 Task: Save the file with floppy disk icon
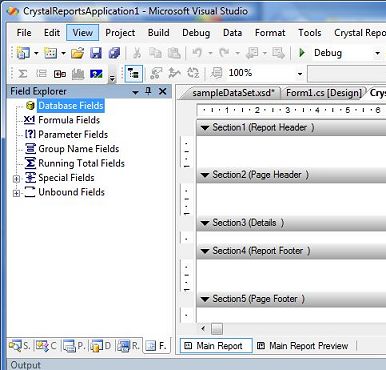coord(96,53)
